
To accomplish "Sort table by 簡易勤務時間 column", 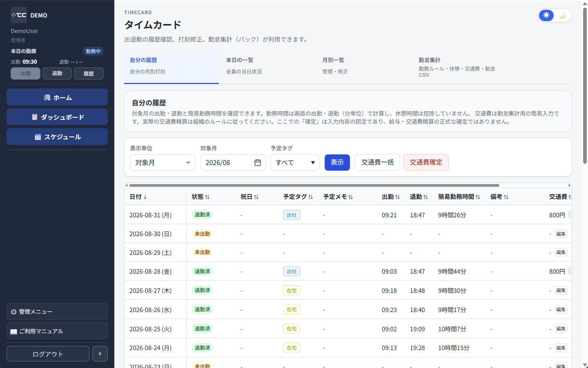I will 459,197.
